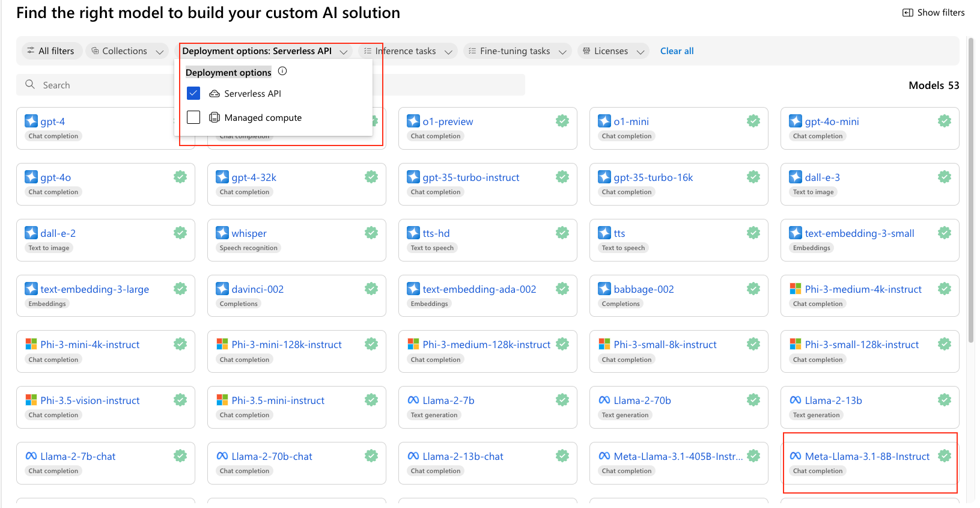Click the Text generation tag on Llama-2-13b

click(x=817, y=415)
